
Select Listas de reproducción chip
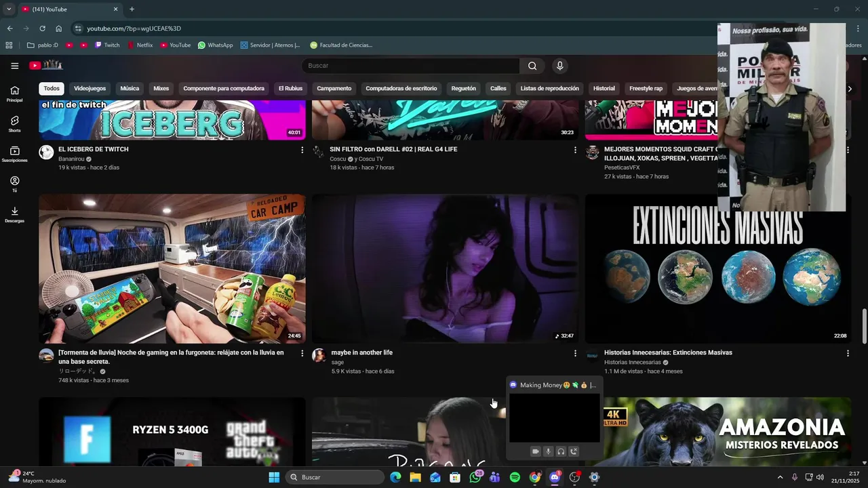[550, 89]
